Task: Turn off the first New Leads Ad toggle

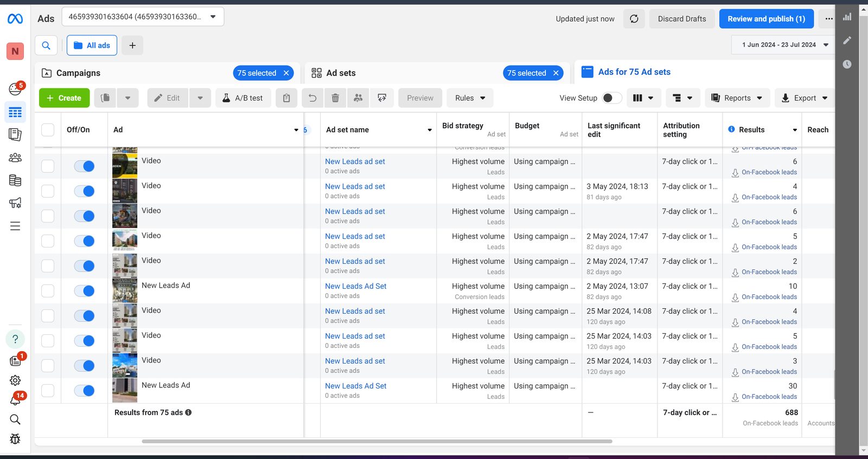Action: [85, 291]
